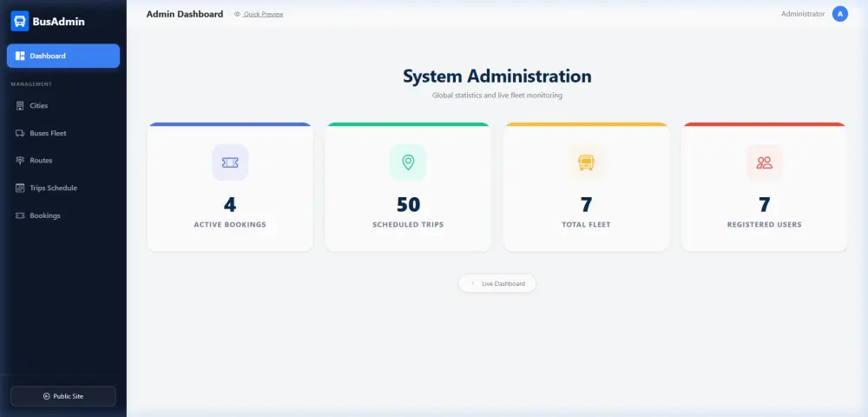Click the REGISTERED USERS label
This screenshot has width=868, height=417.
pyautogui.click(x=765, y=225)
